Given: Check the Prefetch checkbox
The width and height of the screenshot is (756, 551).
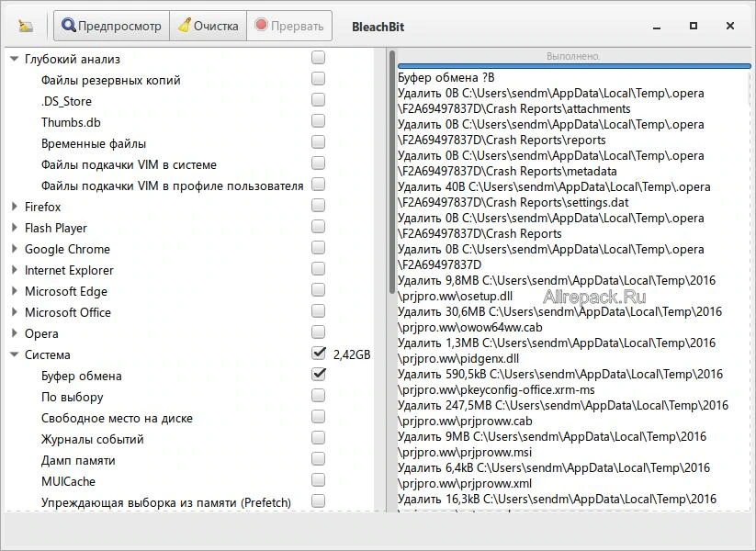Looking at the screenshot, I should click(x=318, y=501).
